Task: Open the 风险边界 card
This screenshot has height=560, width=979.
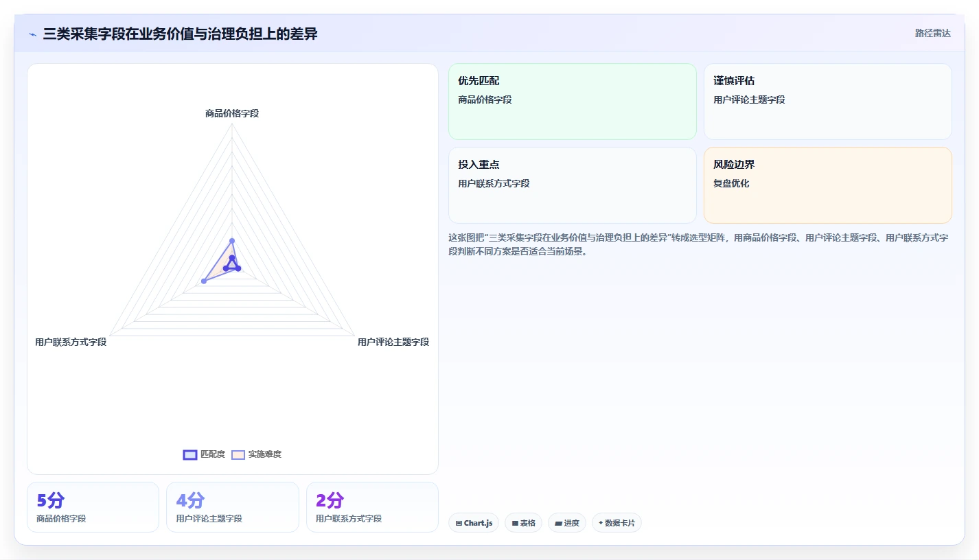Action: click(828, 185)
